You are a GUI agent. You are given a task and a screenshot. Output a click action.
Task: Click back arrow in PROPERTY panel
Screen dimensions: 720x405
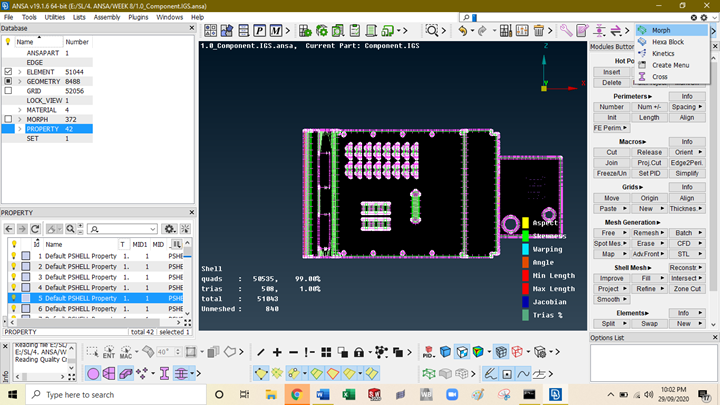9,229
